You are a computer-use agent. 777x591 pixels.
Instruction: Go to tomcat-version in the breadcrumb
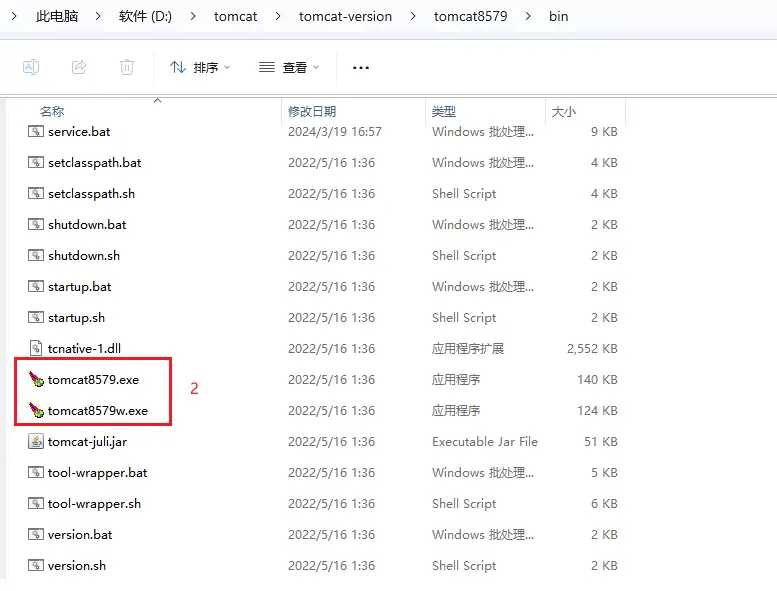(x=345, y=16)
